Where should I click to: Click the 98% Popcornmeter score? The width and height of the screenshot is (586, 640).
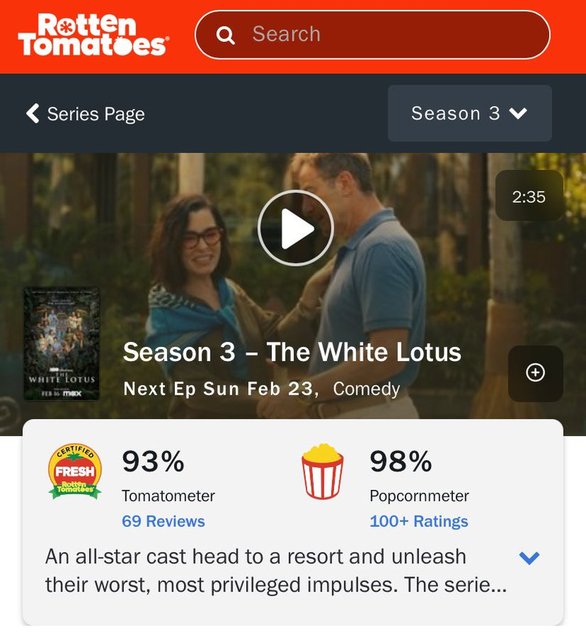point(401,462)
